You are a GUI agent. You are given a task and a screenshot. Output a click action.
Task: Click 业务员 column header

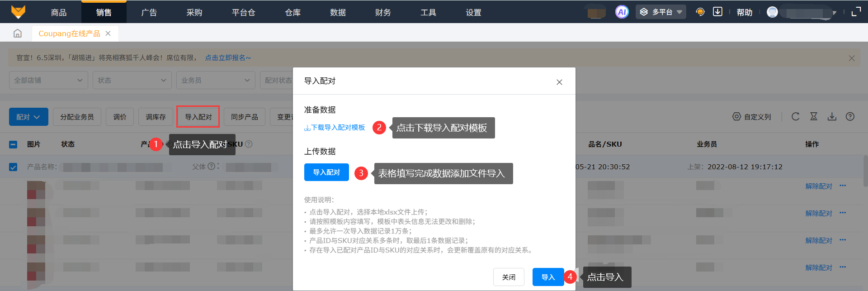(x=707, y=144)
